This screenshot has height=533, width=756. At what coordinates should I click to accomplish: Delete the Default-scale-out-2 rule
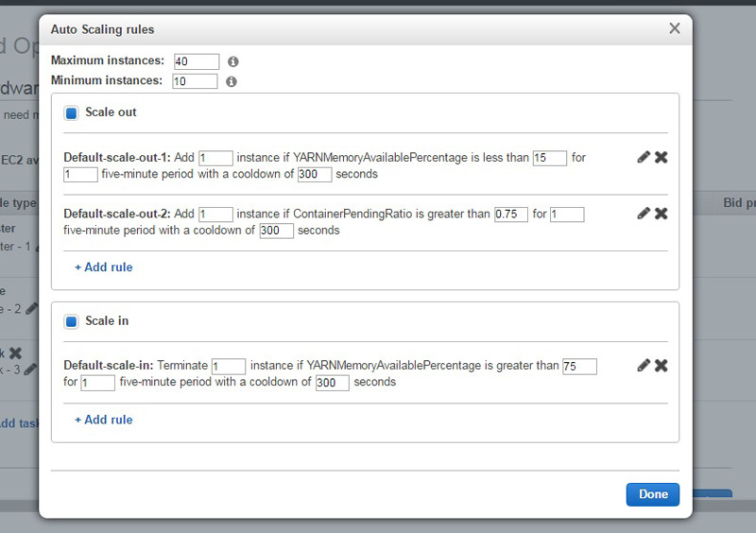pos(661,214)
